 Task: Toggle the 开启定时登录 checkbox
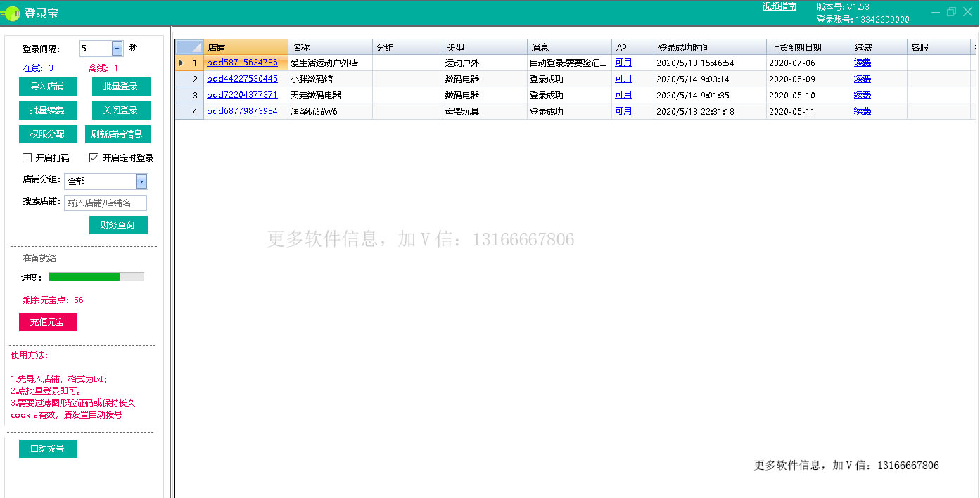(94, 158)
